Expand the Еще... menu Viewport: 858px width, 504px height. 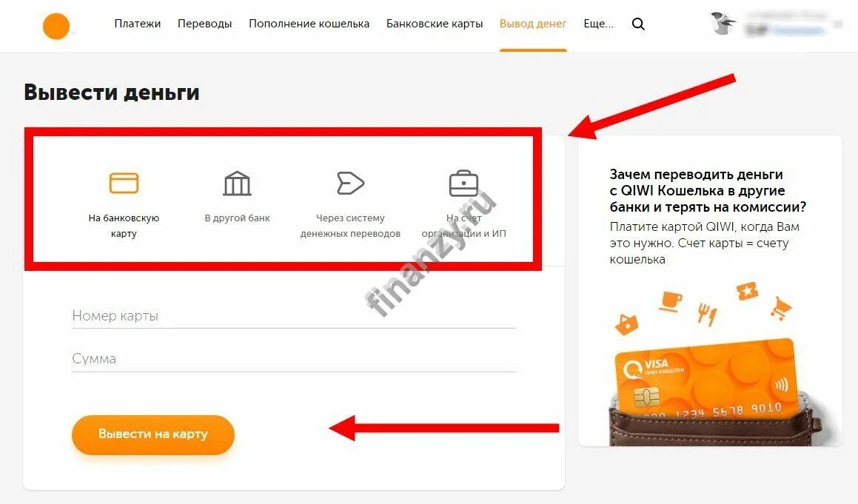(599, 24)
